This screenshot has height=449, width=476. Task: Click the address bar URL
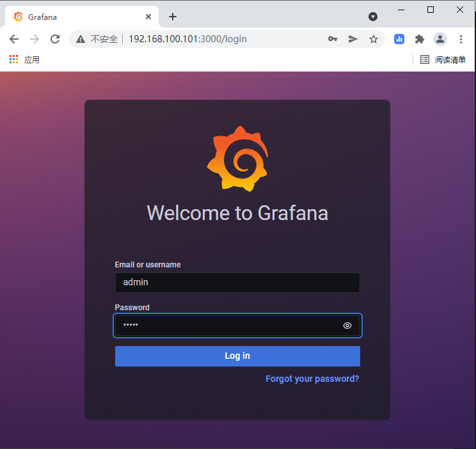point(187,39)
